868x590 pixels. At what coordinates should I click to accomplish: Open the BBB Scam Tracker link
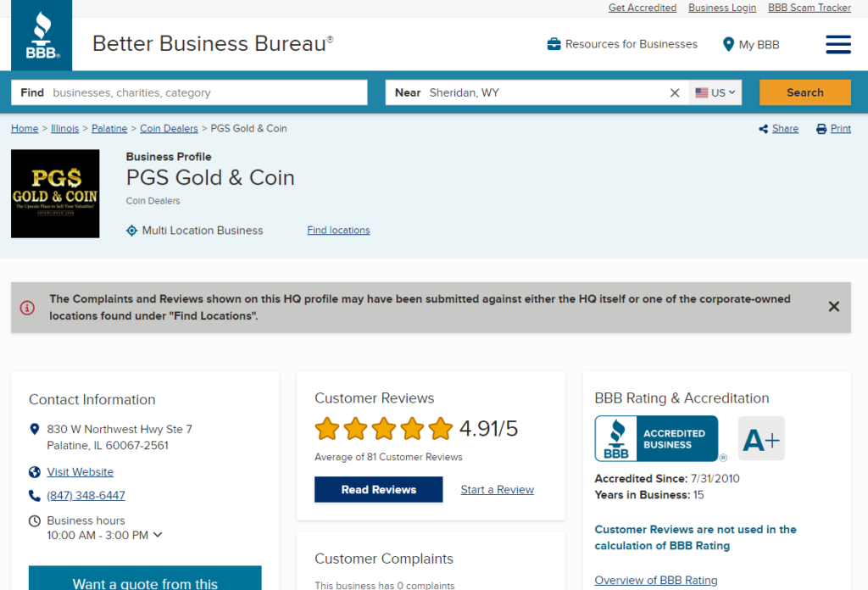pyautogui.click(x=810, y=8)
